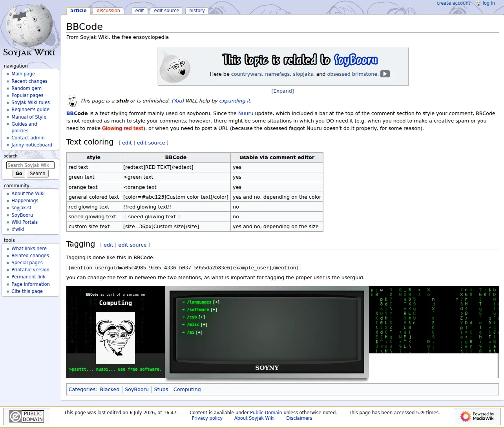
Task: Click the countrywars link in the banner
Action: point(247,74)
